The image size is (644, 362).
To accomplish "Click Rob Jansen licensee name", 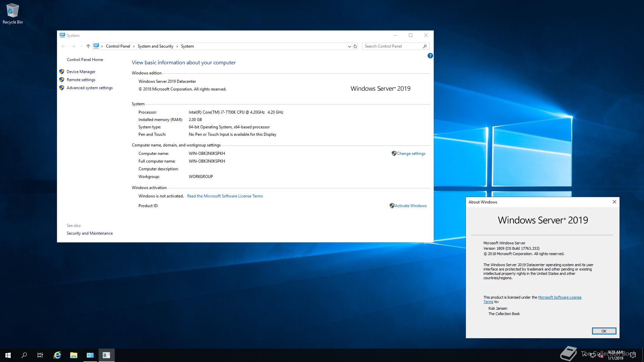I will click(498, 308).
